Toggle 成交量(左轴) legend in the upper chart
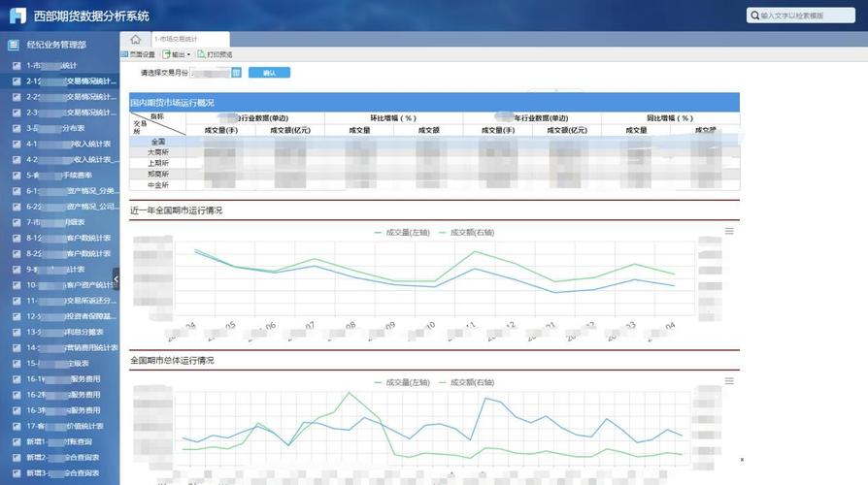 (x=402, y=232)
